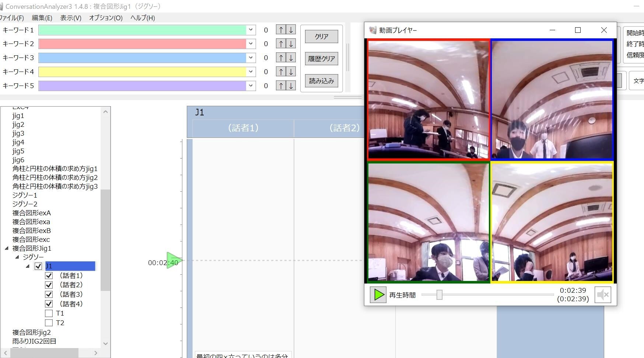Uncheck (話者4) in tree

click(49, 304)
